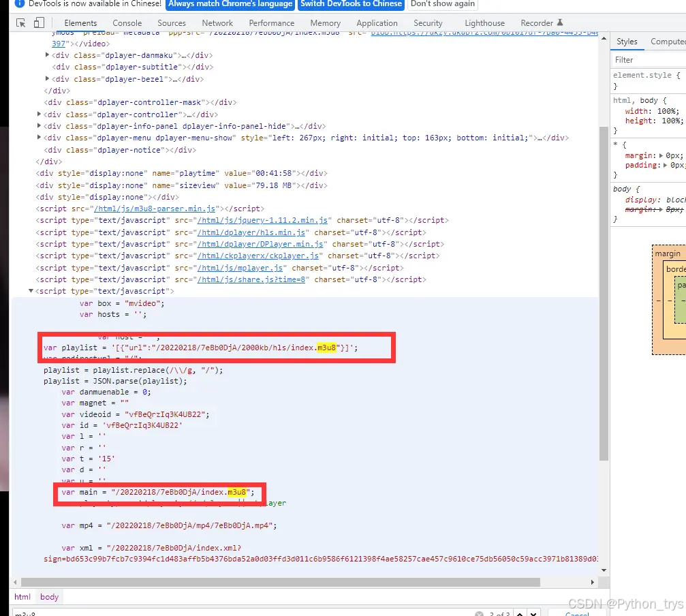Select the playtime div with value 00:41:58
The width and height of the screenshot is (686, 616).
coord(182,173)
